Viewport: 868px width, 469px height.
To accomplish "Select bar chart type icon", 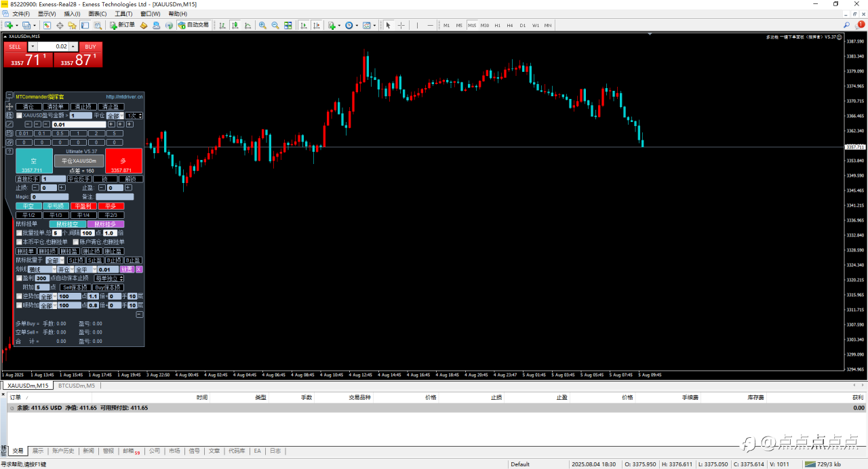I will [x=222, y=25].
